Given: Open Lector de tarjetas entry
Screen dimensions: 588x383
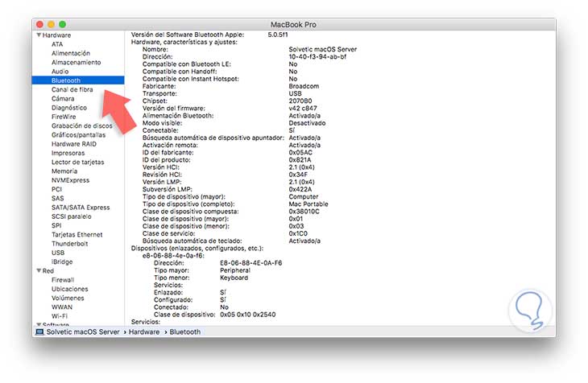Looking at the screenshot, I should [x=77, y=162].
